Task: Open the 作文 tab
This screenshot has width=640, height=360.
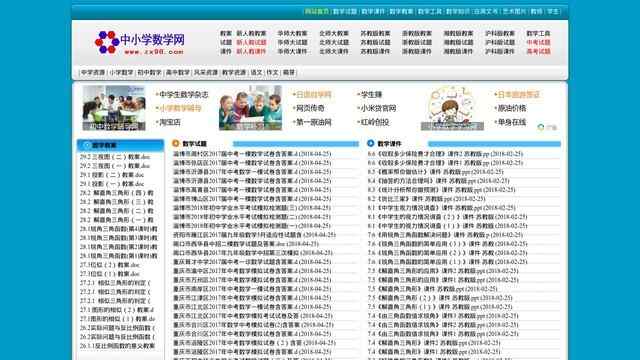Action: pos(272,72)
